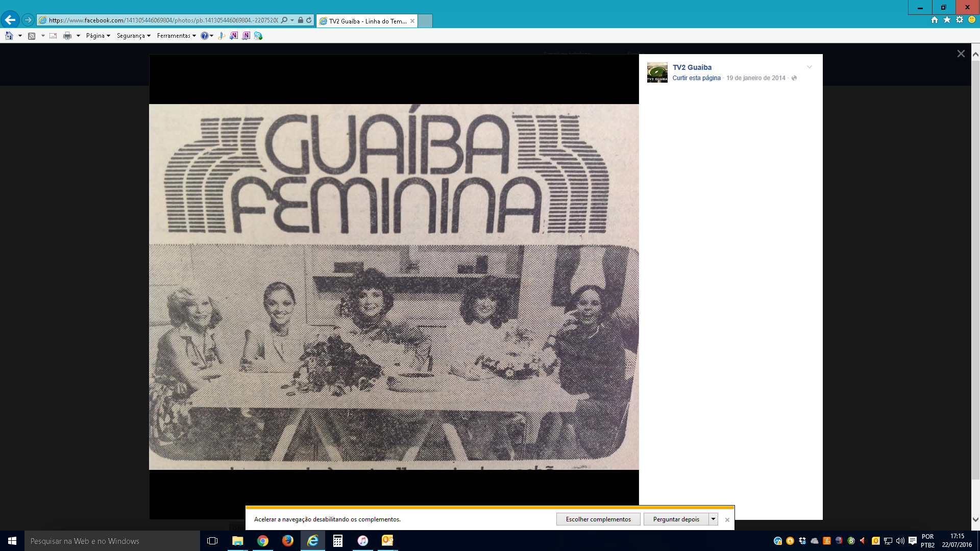Open a new blank tab
Screen dimensions: 980x551
coord(425,21)
